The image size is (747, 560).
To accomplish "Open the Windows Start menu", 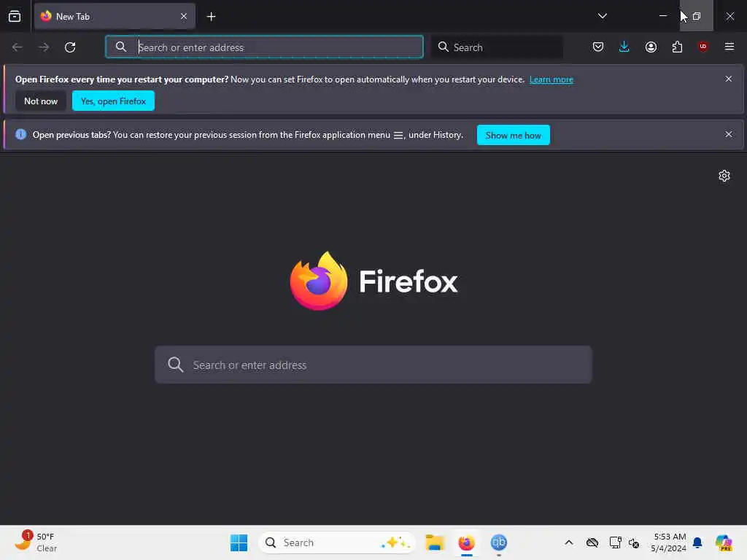I will click(x=239, y=542).
